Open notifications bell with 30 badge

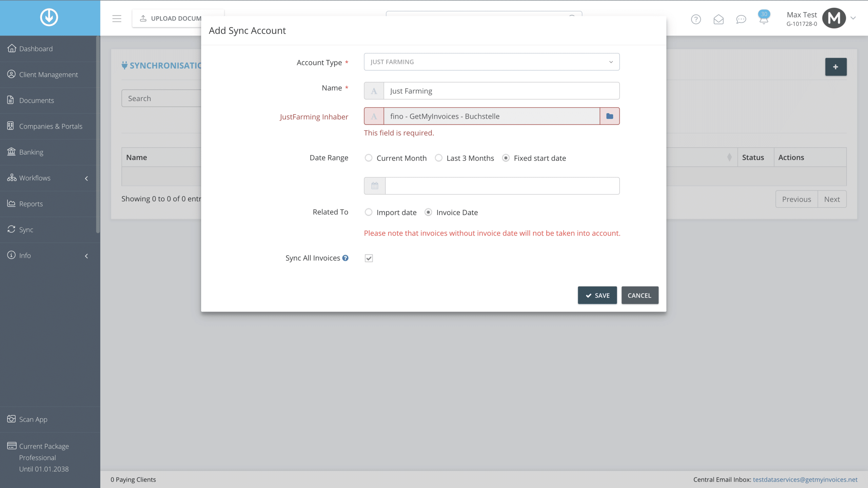point(764,18)
